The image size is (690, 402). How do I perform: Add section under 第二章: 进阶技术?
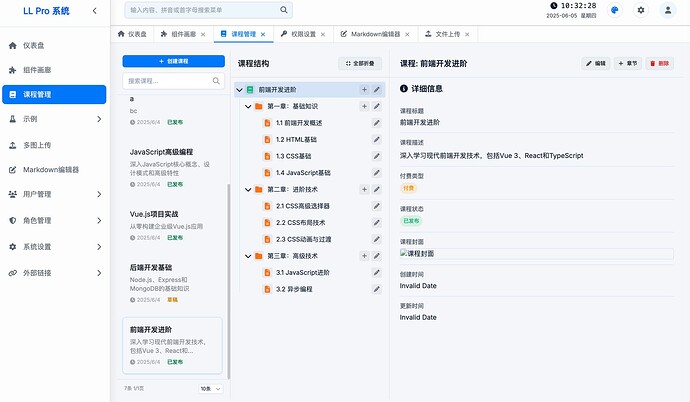364,190
